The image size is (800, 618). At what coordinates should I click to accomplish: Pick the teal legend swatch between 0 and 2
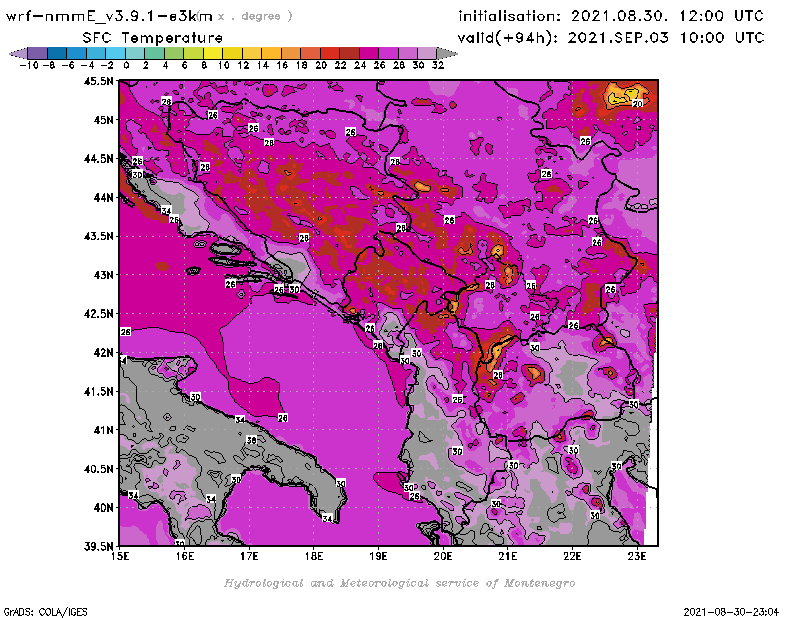pos(135,53)
